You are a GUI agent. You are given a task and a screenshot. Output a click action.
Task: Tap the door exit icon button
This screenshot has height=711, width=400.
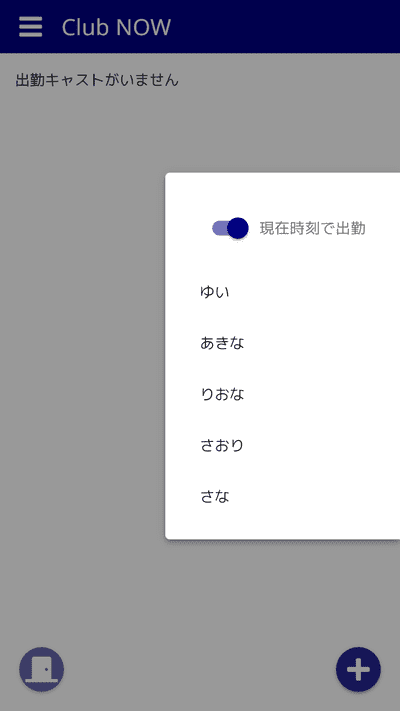41,669
